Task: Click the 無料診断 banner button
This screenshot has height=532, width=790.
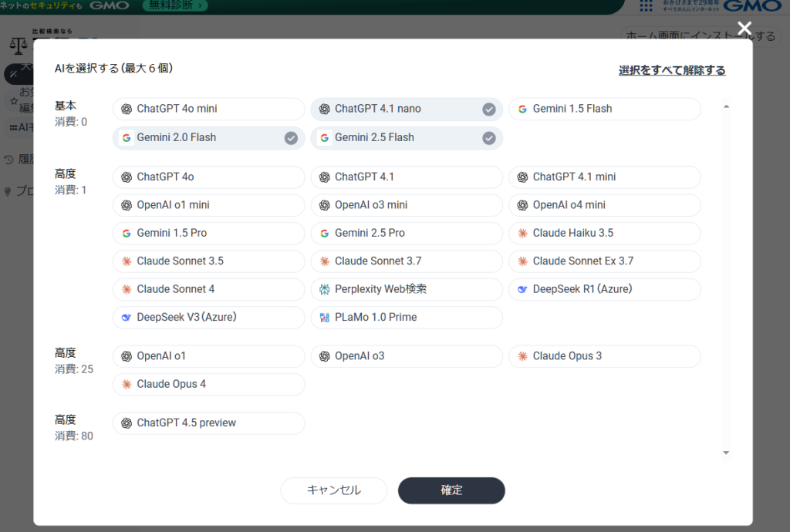Action: click(175, 5)
